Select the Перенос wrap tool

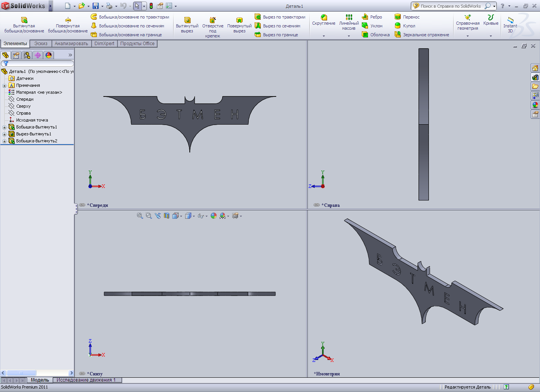click(x=407, y=17)
